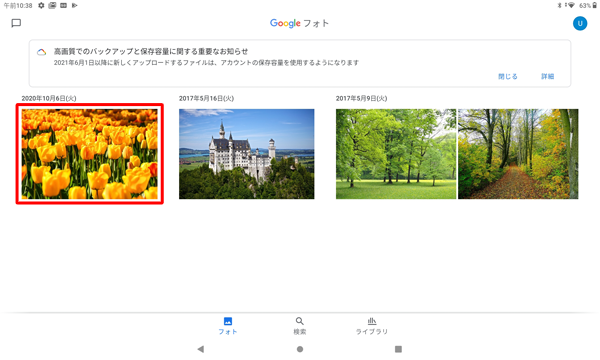This screenshot has width=600, height=360.
Task: Switch to the 検索 tab
Action: (x=300, y=326)
